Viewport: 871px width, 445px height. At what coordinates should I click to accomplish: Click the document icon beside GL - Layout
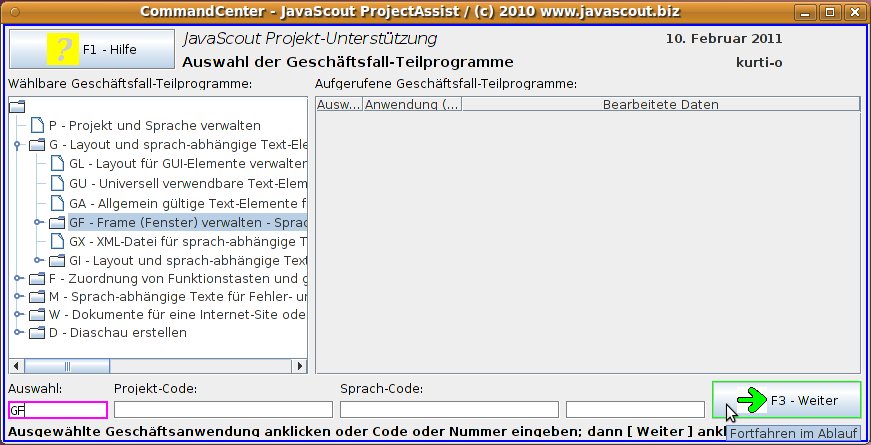57,164
